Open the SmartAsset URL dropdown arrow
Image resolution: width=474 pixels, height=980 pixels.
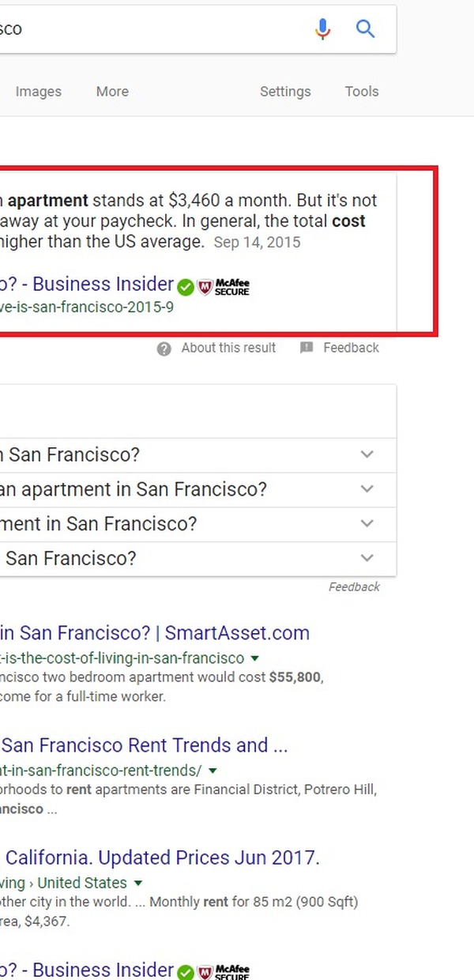click(x=255, y=658)
